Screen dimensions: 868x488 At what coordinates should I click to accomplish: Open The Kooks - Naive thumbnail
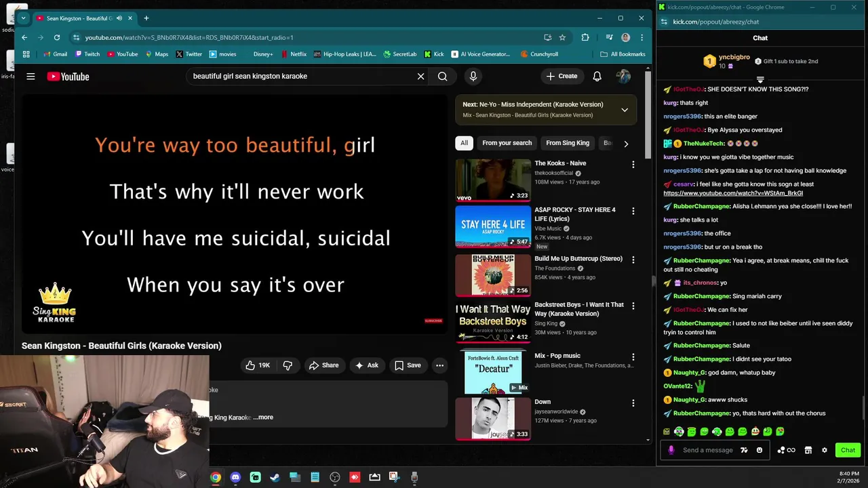click(493, 180)
